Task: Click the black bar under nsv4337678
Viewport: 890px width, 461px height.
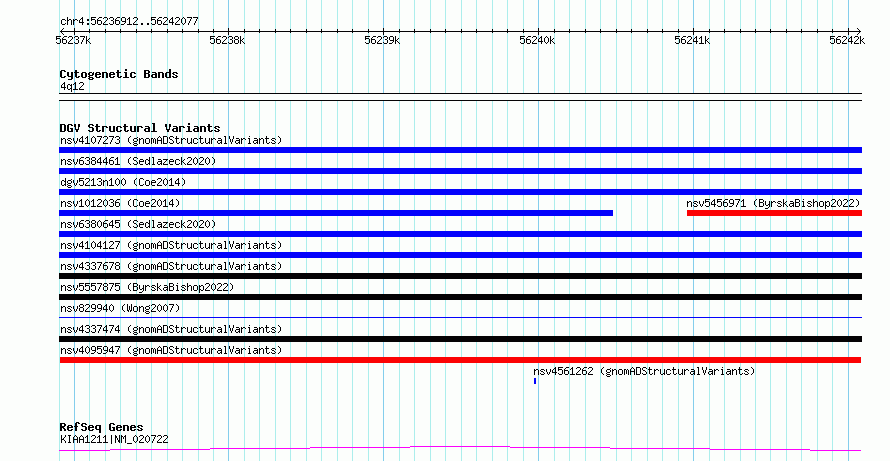Action: pyautogui.click(x=460, y=276)
